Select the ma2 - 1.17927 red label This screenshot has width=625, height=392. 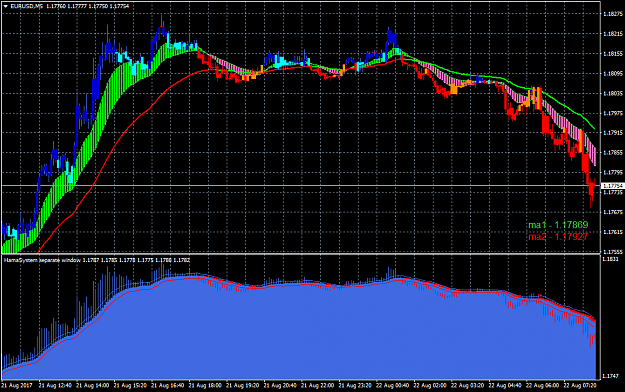558,237
